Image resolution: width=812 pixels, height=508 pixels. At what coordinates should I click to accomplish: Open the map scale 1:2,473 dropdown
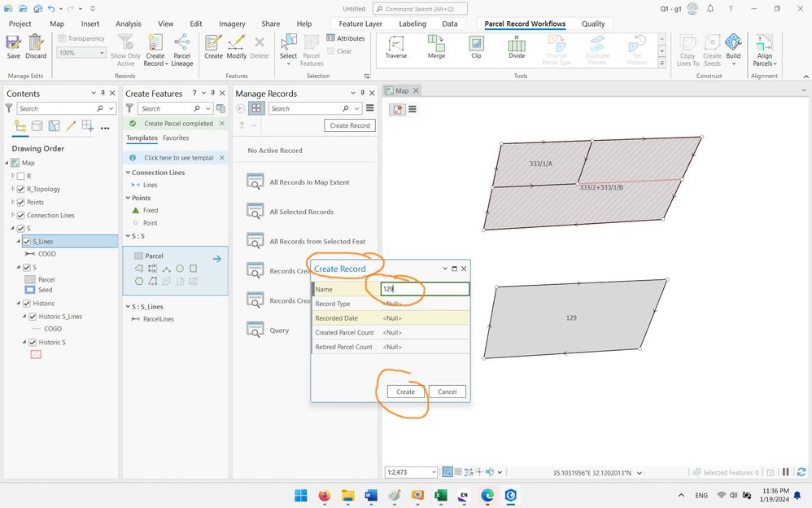tap(434, 472)
